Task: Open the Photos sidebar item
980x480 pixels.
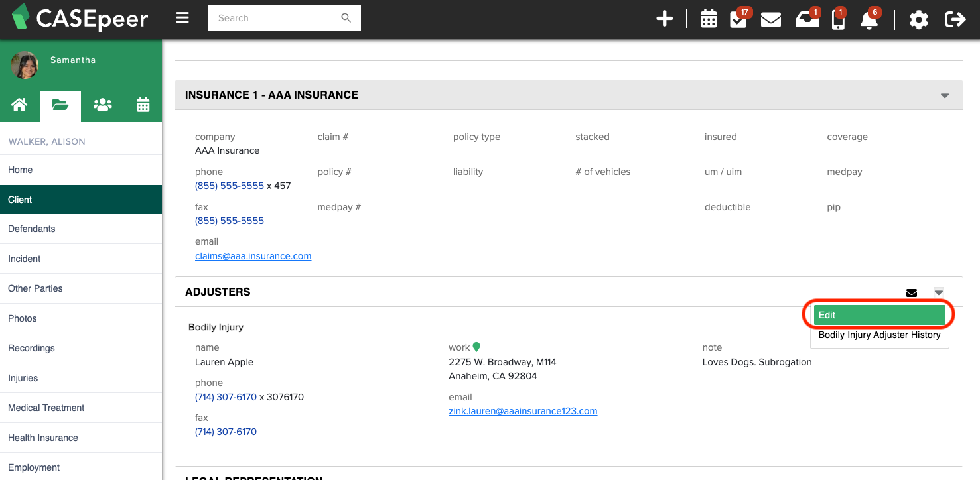Action: [81, 318]
